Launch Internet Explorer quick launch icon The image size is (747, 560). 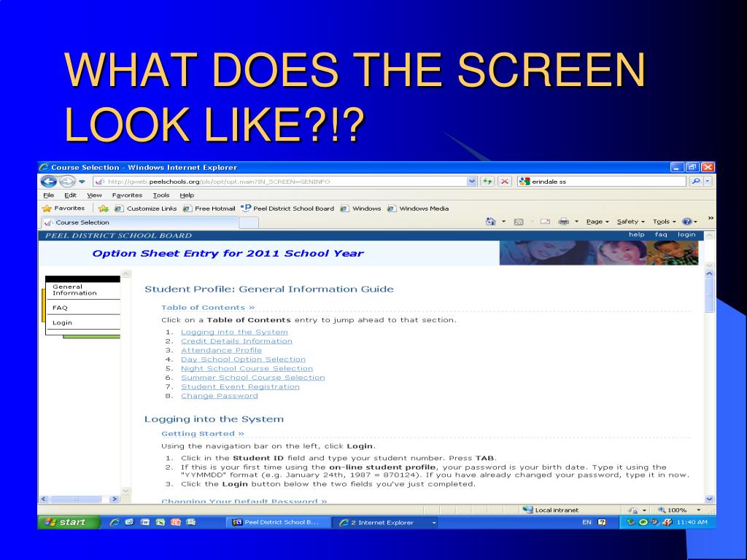point(115,522)
